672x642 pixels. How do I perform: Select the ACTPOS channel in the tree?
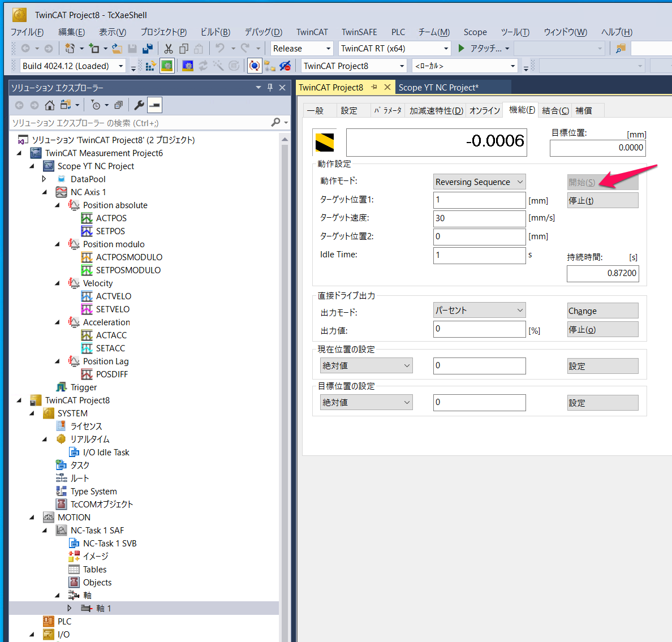pos(111,218)
